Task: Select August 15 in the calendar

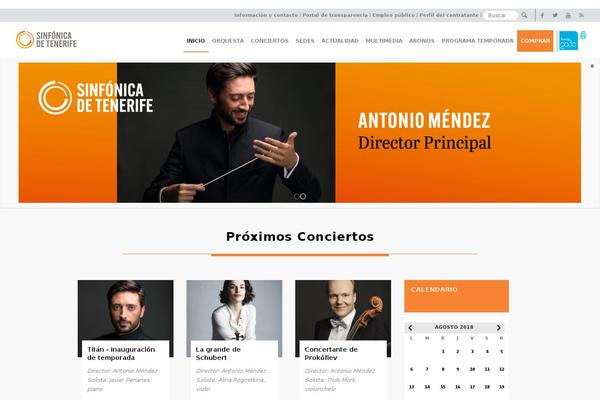Action: click(x=443, y=387)
